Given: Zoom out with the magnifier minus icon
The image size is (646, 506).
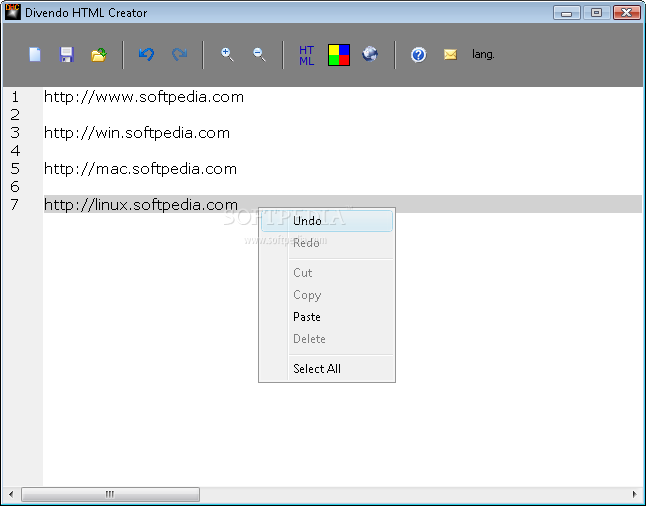Looking at the screenshot, I should pos(259,54).
